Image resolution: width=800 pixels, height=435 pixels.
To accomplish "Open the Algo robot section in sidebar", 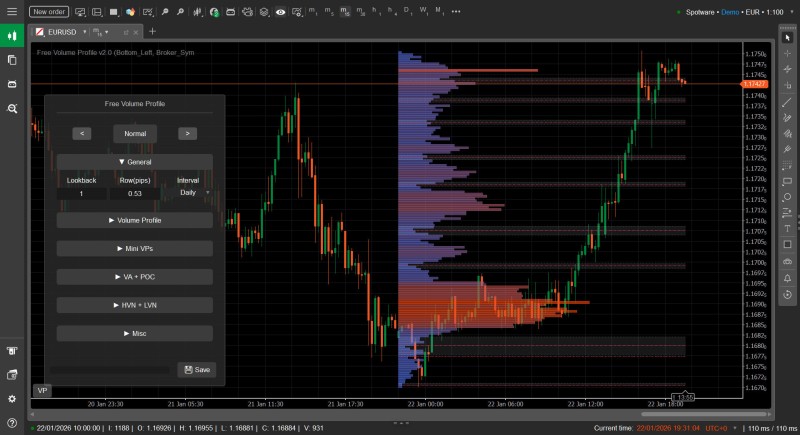I will (12, 84).
